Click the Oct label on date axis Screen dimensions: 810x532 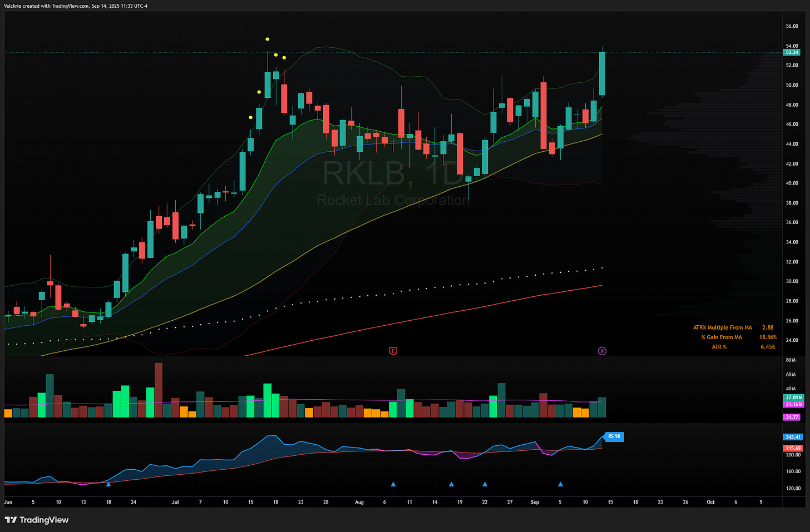710,502
